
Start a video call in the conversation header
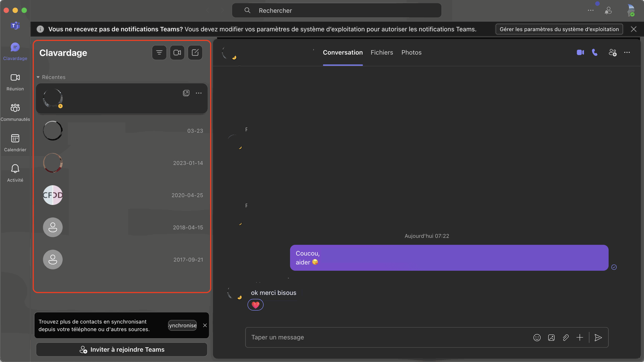coord(580,52)
